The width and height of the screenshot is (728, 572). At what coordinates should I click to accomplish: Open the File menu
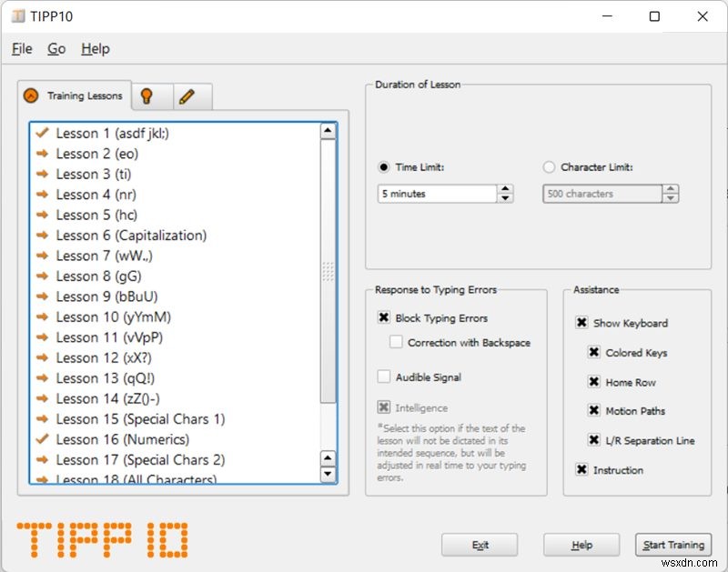22,48
